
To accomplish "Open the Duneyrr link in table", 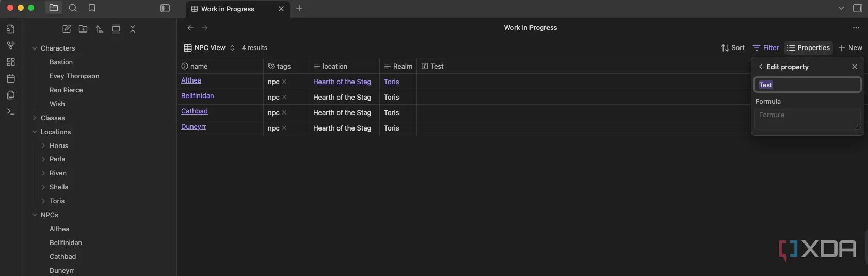I will pos(194,127).
